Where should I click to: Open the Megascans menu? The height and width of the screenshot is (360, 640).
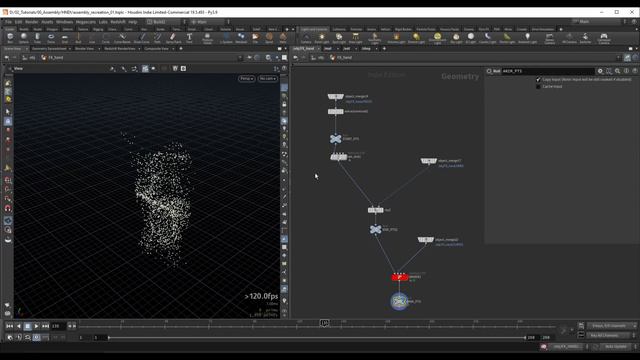(85, 22)
